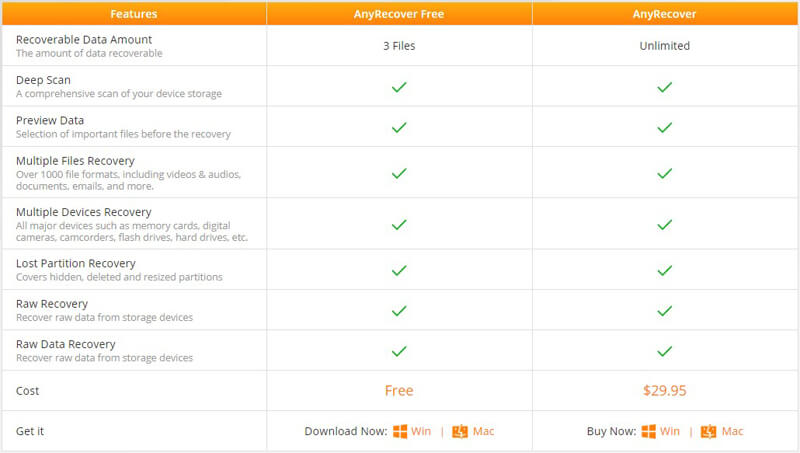
Task: Click Lost Partition Recovery checkmark in AnyRecover column
Action: [x=664, y=270]
